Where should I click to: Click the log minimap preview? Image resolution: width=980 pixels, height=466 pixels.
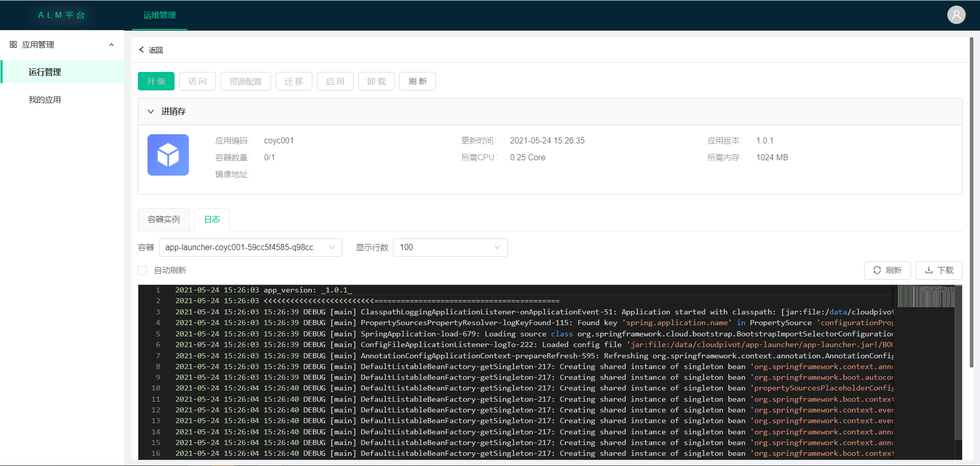[926, 296]
